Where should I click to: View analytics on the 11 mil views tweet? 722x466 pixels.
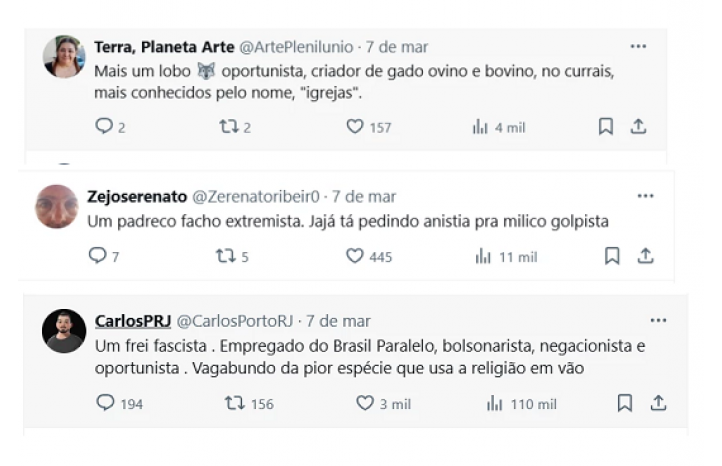coord(483,256)
